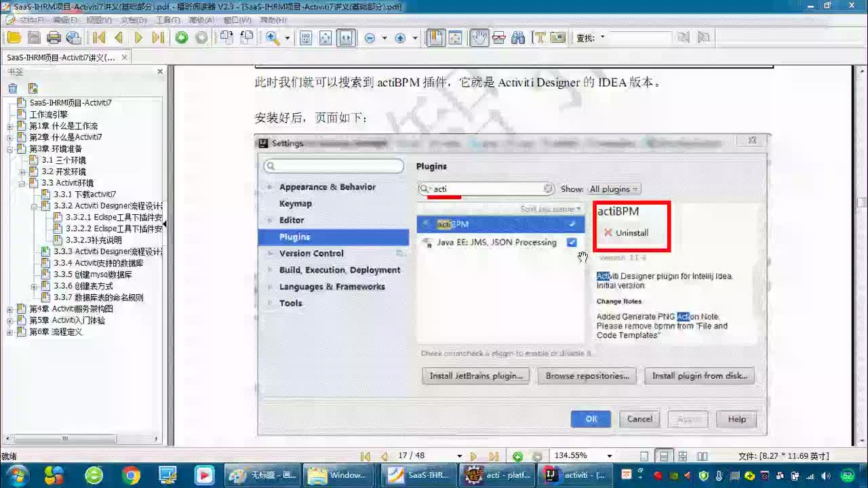
Task: Open bookmark 3.3.5 创建mysql数据库
Action: 92,275
